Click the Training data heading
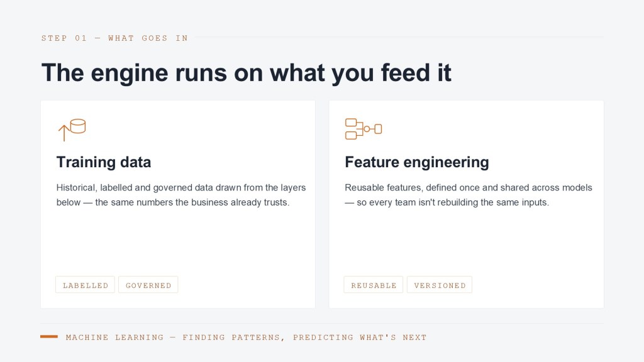The image size is (644, 362). (x=104, y=162)
